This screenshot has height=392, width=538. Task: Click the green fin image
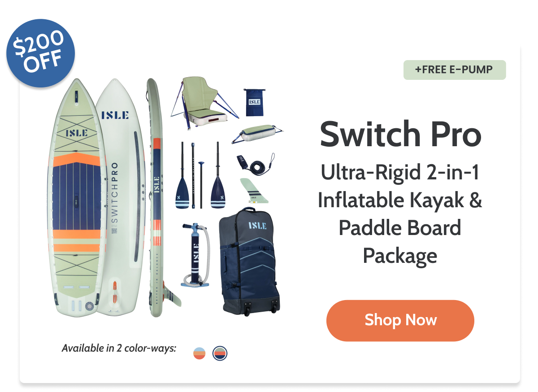coord(252,191)
